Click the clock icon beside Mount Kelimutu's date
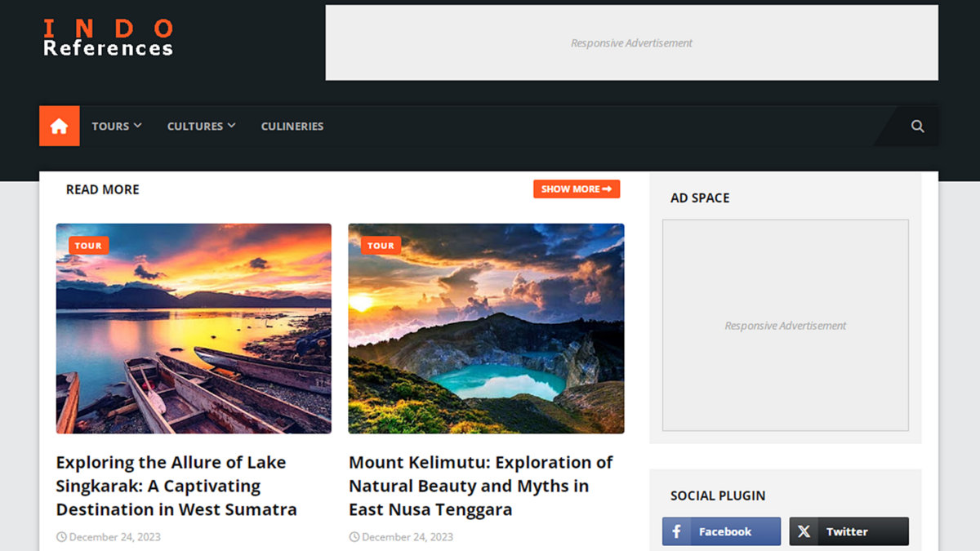 353,536
